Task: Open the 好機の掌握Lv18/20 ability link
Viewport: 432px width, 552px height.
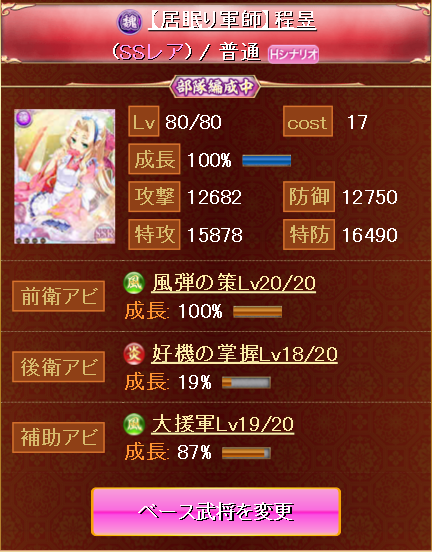Action: (x=245, y=354)
